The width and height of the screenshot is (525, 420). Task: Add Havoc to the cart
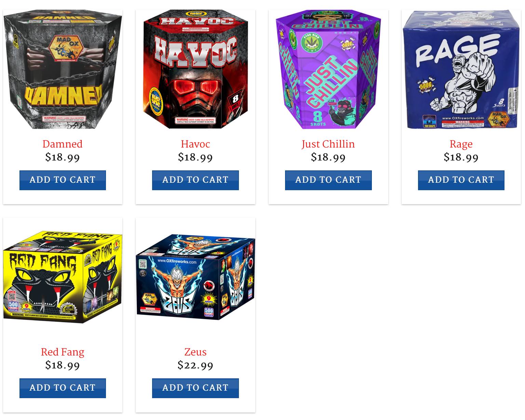tap(196, 180)
